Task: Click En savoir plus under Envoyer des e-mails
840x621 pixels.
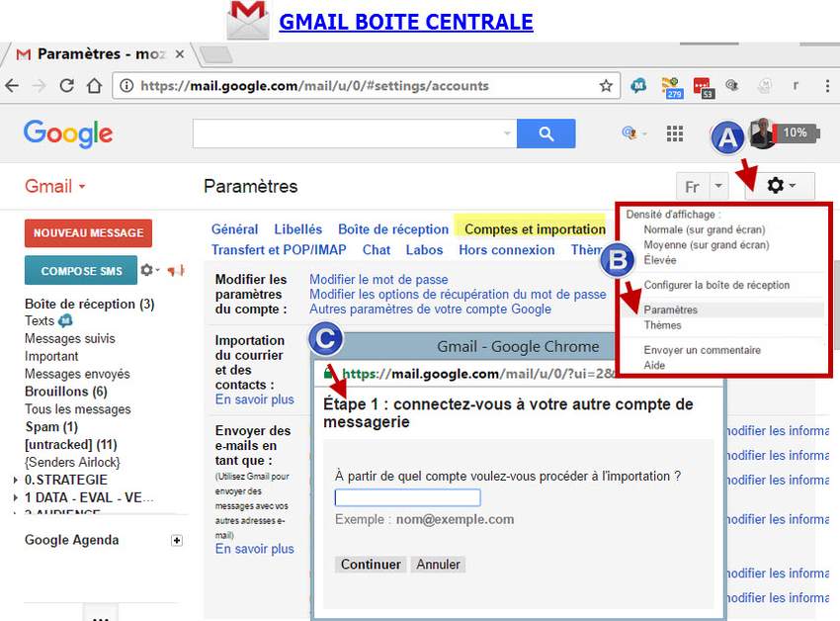Action: (x=254, y=549)
